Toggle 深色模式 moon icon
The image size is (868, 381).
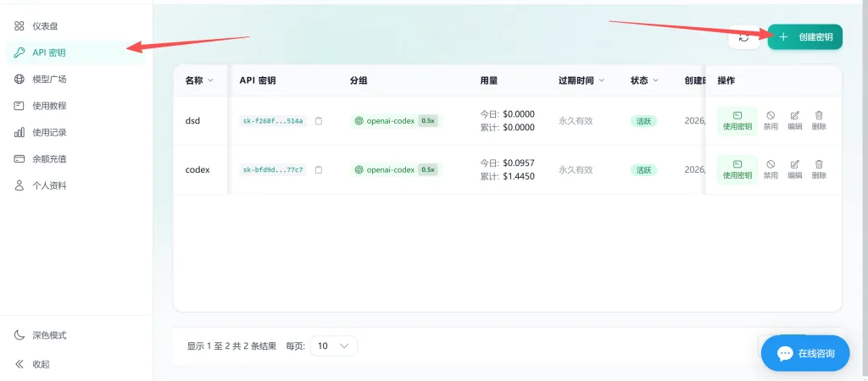[x=19, y=335]
